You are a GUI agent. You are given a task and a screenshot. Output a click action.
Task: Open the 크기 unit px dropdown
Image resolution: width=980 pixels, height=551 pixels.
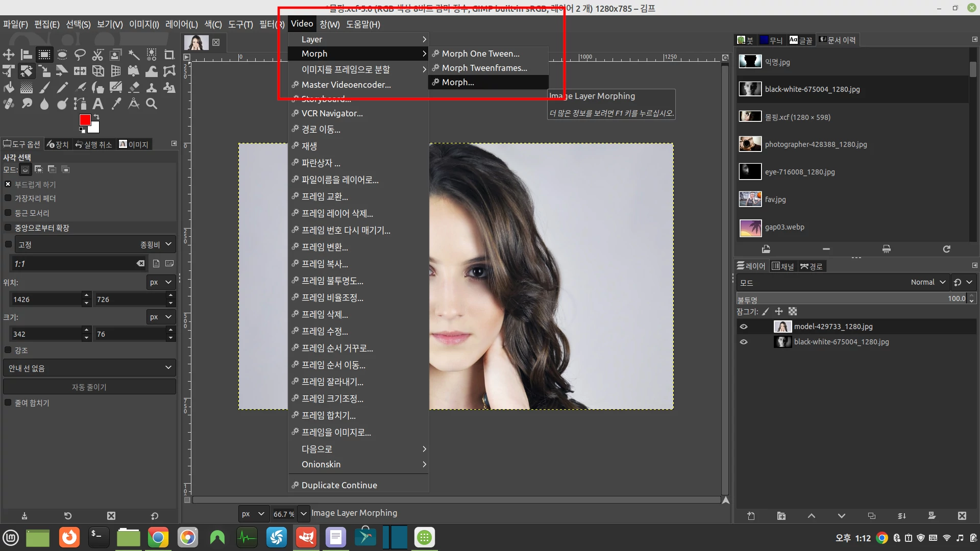point(161,317)
